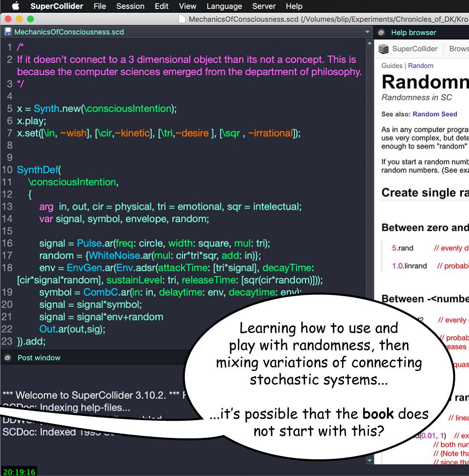Click the Randomness in SC subtitle
Viewport: 469px width, 476px height.
tap(417, 97)
